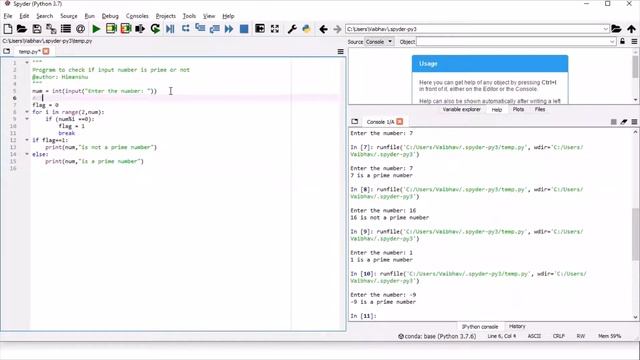The image size is (640, 360).
Task: Start debugging with the Debug file icon
Action: point(170,29)
